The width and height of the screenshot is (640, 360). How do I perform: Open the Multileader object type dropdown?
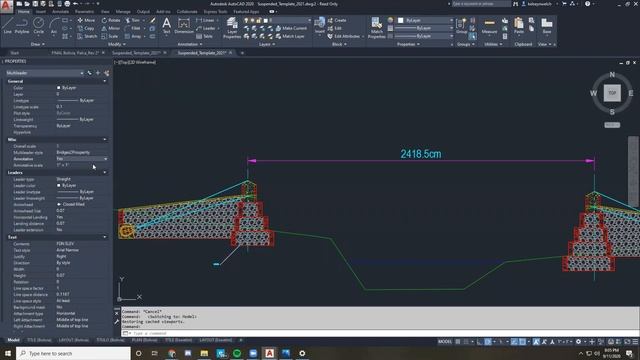(x=45, y=73)
